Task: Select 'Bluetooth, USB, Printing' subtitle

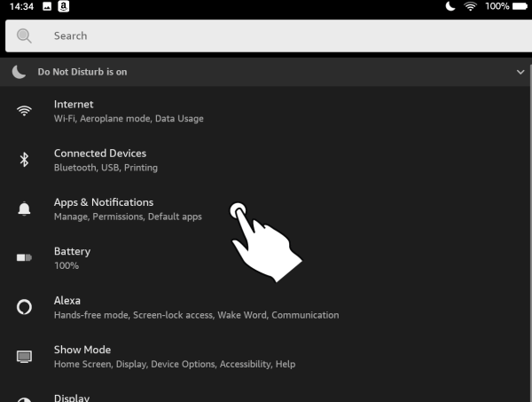Action: click(x=106, y=168)
